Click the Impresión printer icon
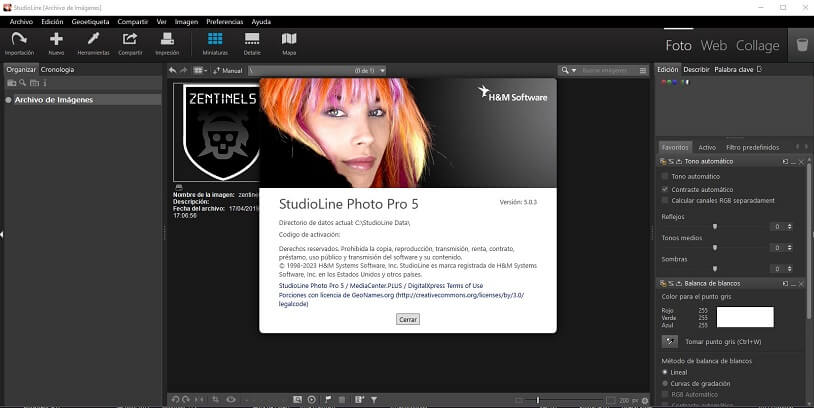 click(167, 39)
